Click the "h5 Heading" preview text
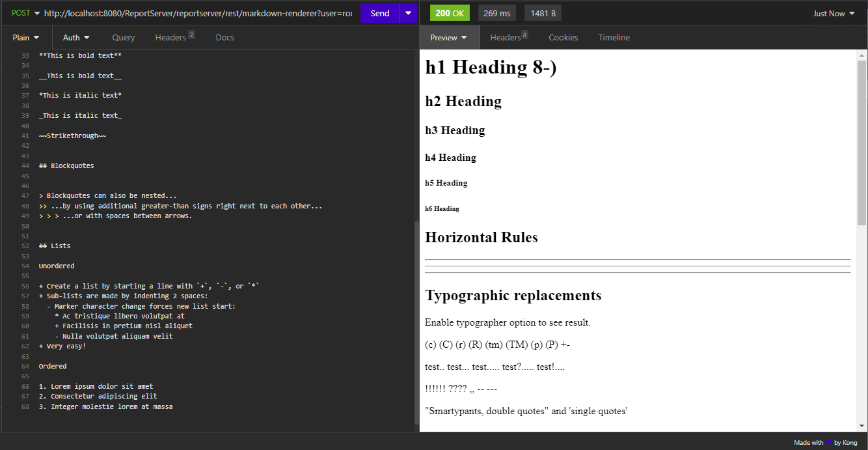868x450 pixels. pyautogui.click(x=446, y=183)
